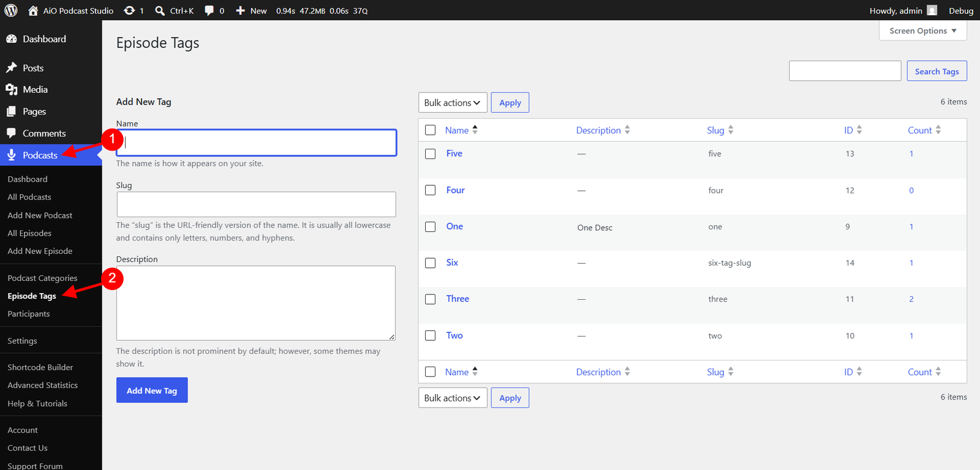This screenshot has width=980, height=470.
Task: Click the slug text six-tag-slug
Action: coord(729,263)
